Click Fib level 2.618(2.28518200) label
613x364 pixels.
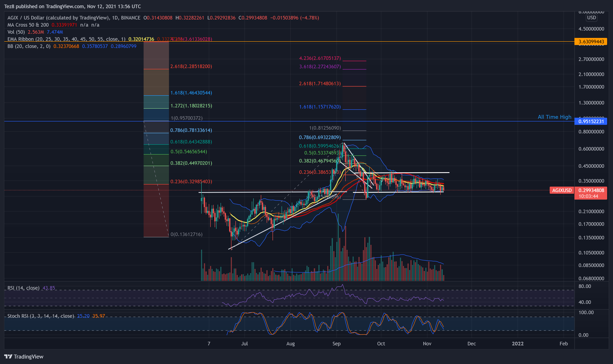click(191, 66)
